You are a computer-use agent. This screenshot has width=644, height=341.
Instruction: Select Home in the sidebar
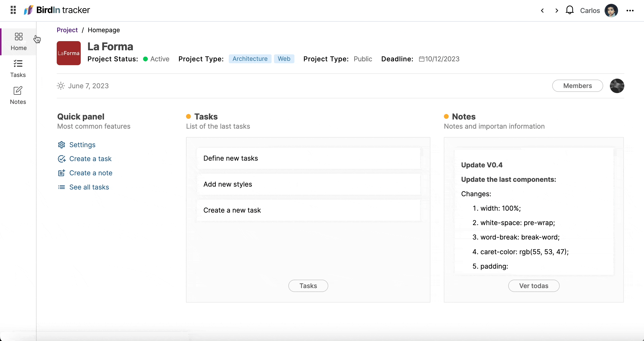[19, 42]
